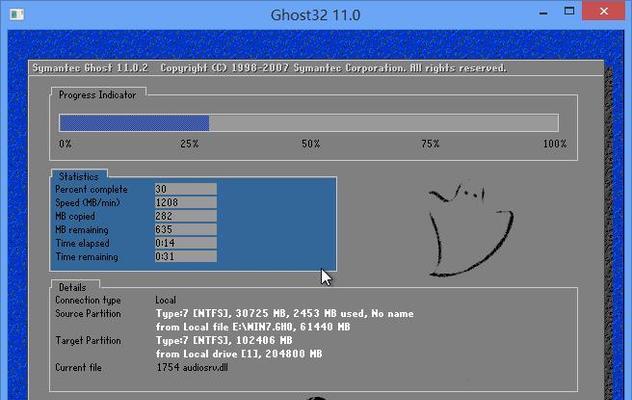Click the Symantec ghost logo drawing

click(x=470, y=231)
